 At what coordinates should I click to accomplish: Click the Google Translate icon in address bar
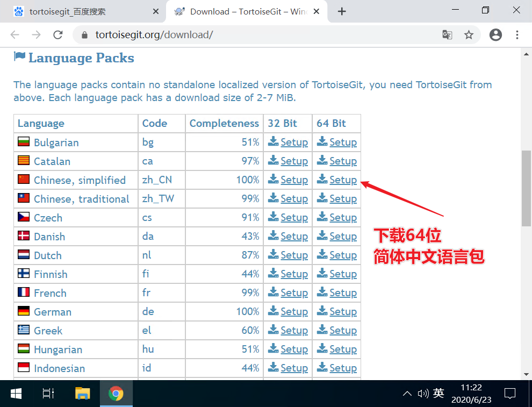447,34
